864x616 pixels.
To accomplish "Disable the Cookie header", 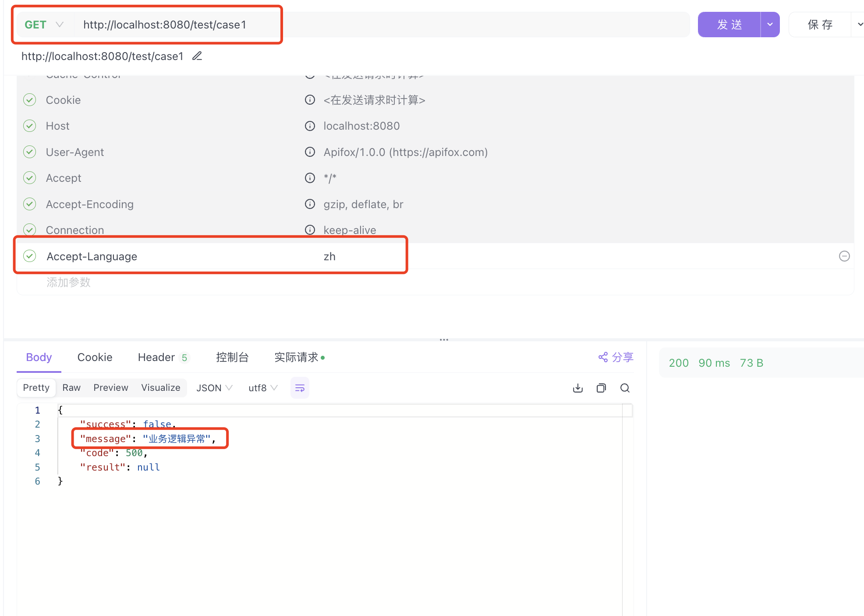I will [29, 100].
